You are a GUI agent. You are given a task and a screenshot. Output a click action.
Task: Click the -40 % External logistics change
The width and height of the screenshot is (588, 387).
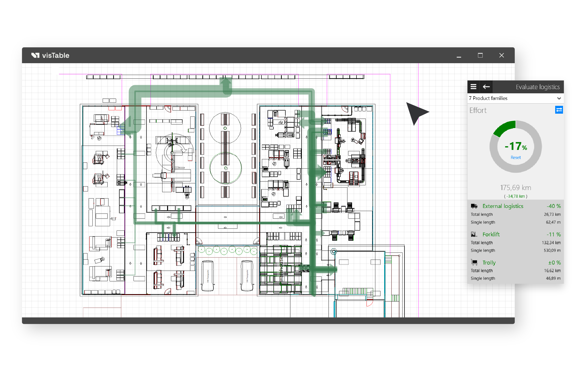[553, 206]
